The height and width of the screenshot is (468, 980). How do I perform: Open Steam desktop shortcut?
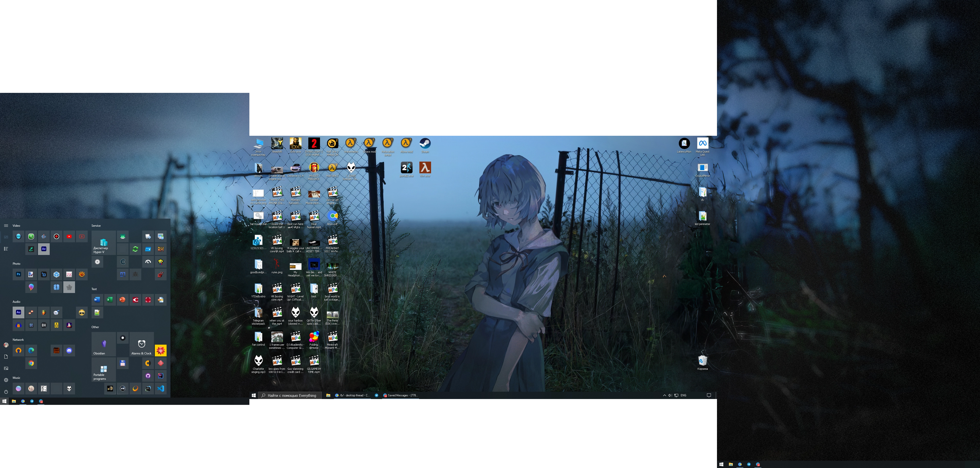(425, 146)
